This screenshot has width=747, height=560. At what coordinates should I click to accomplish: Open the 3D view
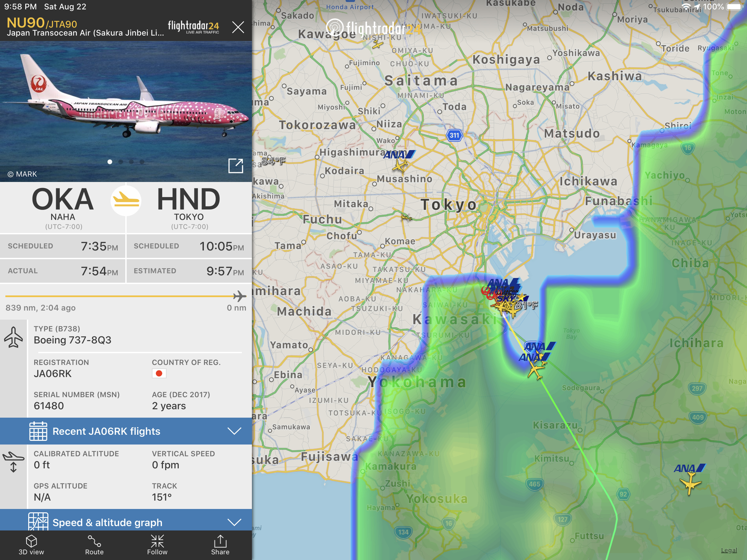point(32,545)
